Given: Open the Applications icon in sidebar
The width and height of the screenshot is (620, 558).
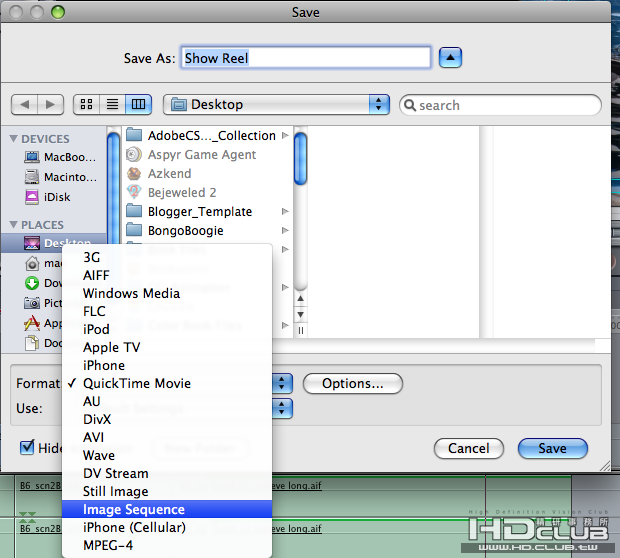Looking at the screenshot, I should click(32, 323).
